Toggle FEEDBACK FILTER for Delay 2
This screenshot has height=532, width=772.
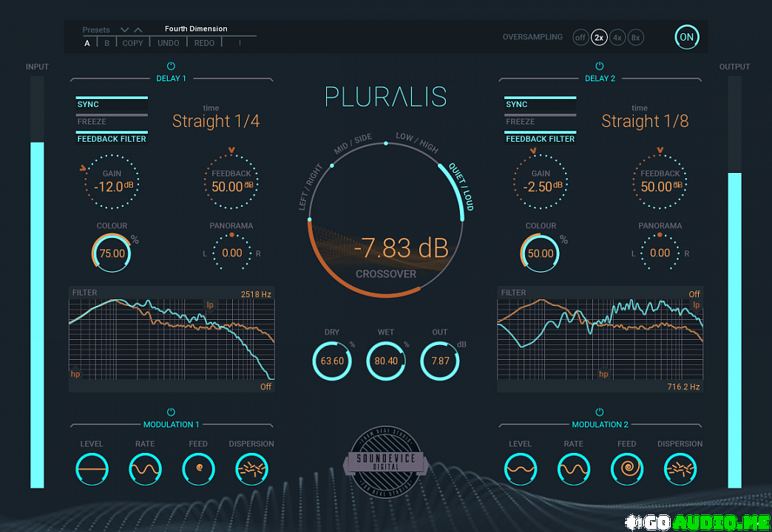540,139
